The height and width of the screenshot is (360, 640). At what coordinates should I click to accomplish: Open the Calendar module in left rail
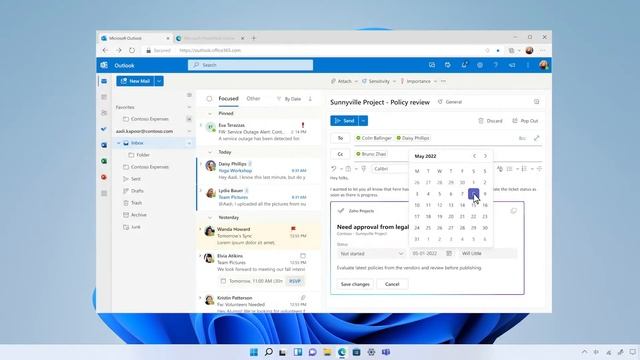[104, 97]
